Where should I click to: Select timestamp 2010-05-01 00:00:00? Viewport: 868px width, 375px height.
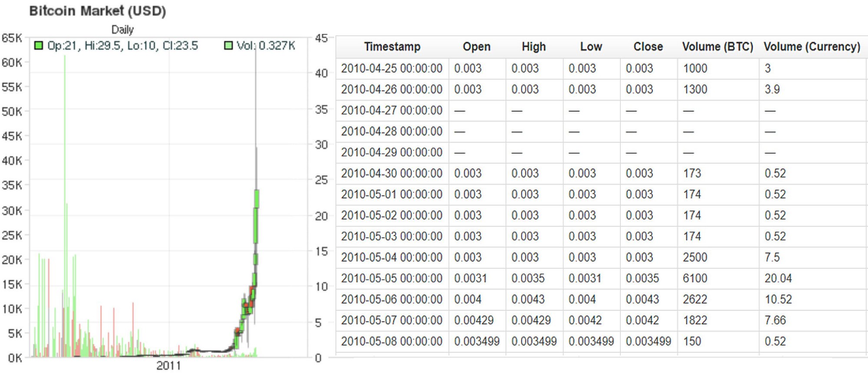pyautogui.click(x=392, y=194)
